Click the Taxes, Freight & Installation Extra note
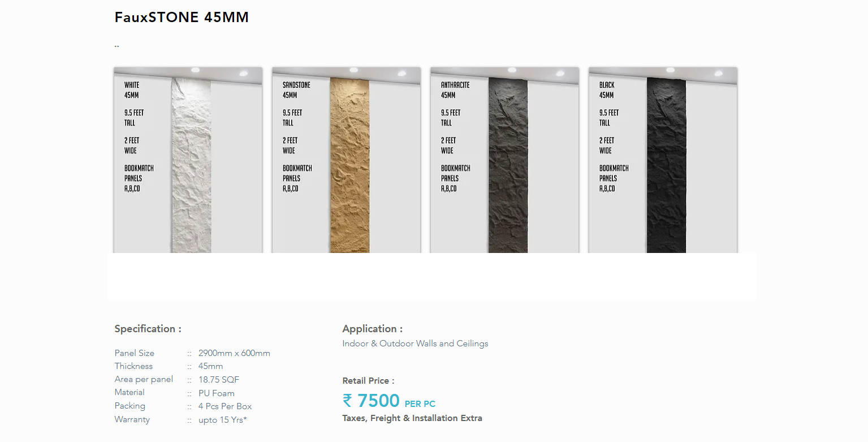This screenshot has height=442, width=868. click(x=412, y=418)
